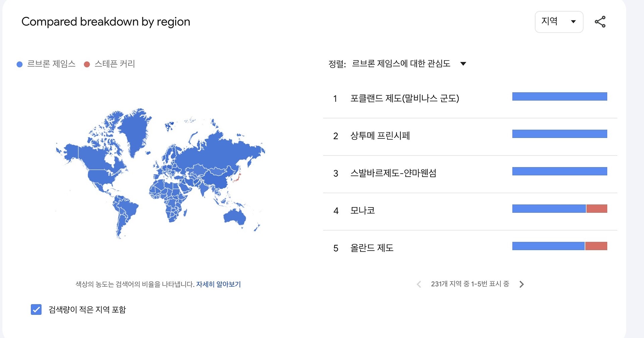Toggle 검색량이 적은 지역 포함 checkbox
The width and height of the screenshot is (644, 338).
point(36,309)
